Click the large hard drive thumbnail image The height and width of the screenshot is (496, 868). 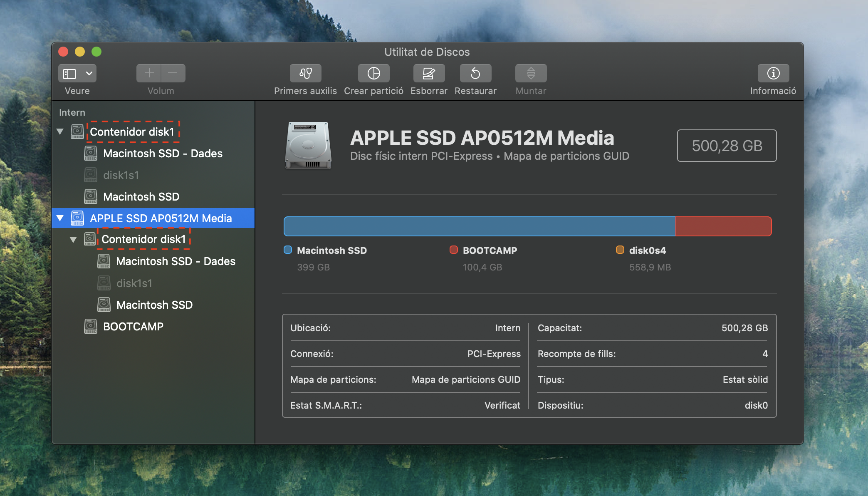pos(308,146)
